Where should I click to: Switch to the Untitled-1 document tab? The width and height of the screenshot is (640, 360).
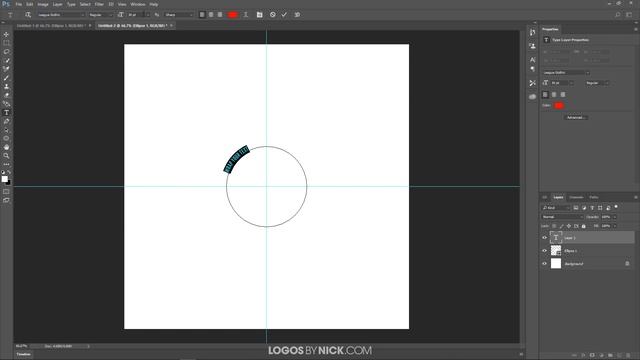pyautogui.click(x=51, y=25)
